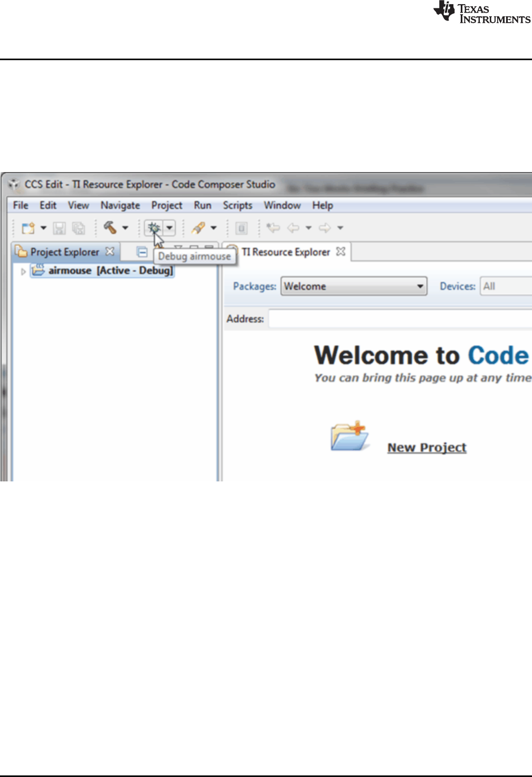The width and height of the screenshot is (532, 777).
Task: Open the Debug dropdown arrow
Action: (x=169, y=228)
